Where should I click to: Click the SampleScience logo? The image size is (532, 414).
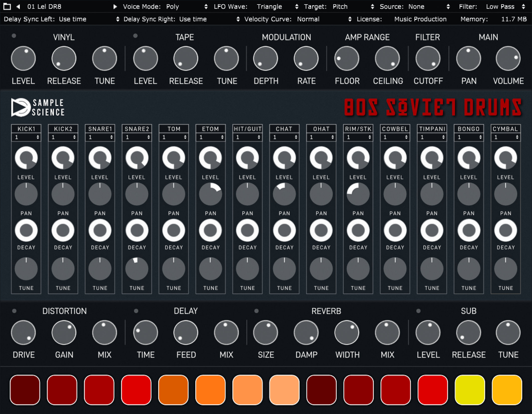click(38, 107)
